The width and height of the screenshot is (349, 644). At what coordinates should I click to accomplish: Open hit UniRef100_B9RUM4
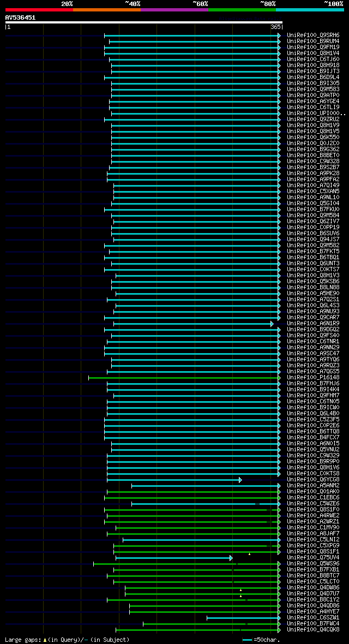coord(313,41)
